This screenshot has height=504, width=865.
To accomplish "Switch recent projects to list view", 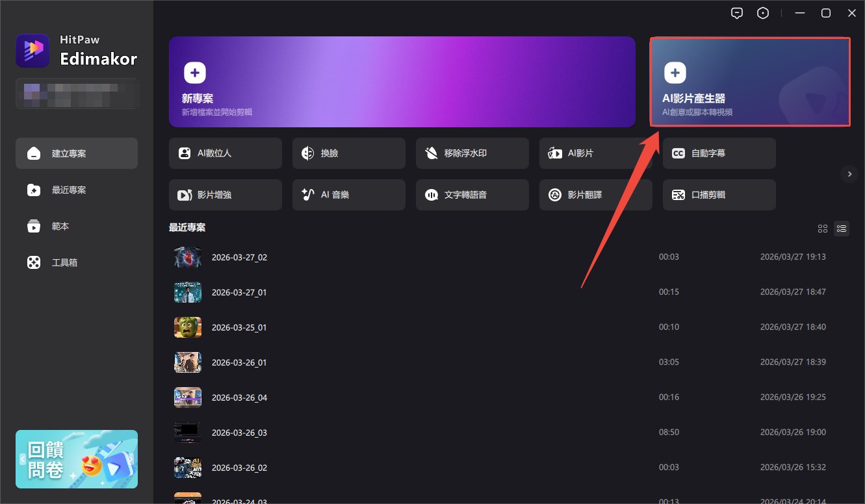I will tap(842, 229).
